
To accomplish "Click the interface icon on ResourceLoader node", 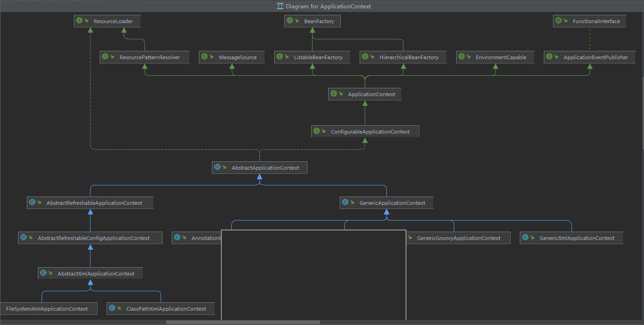I will 79,21.
